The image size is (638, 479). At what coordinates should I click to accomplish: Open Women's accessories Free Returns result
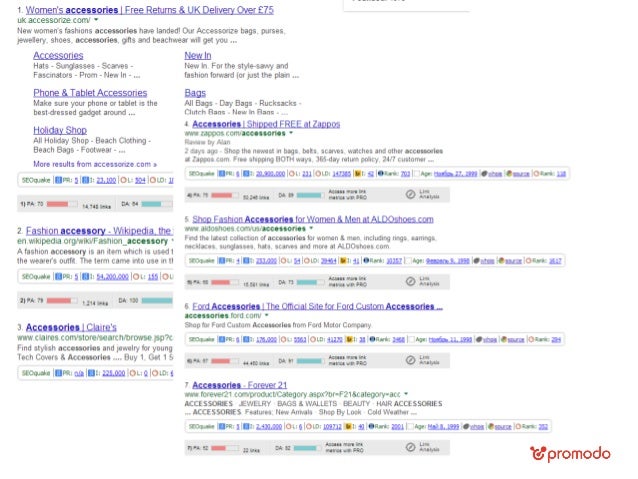(150, 10)
